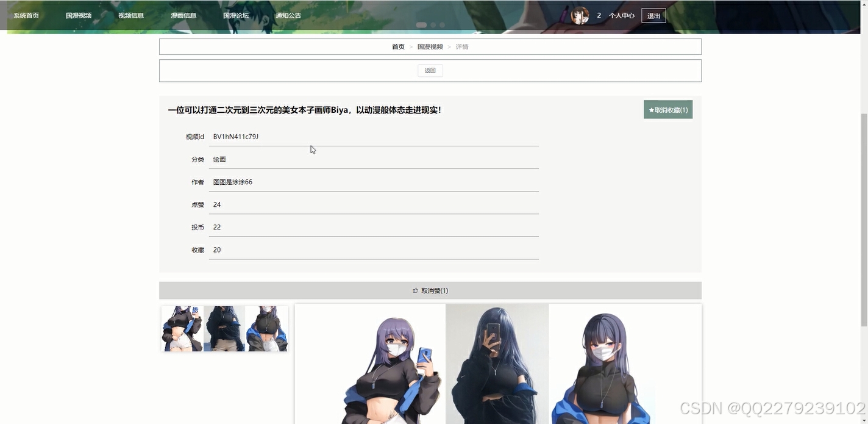Click the 返回 back button
This screenshot has height=424, width=868.
430,70
